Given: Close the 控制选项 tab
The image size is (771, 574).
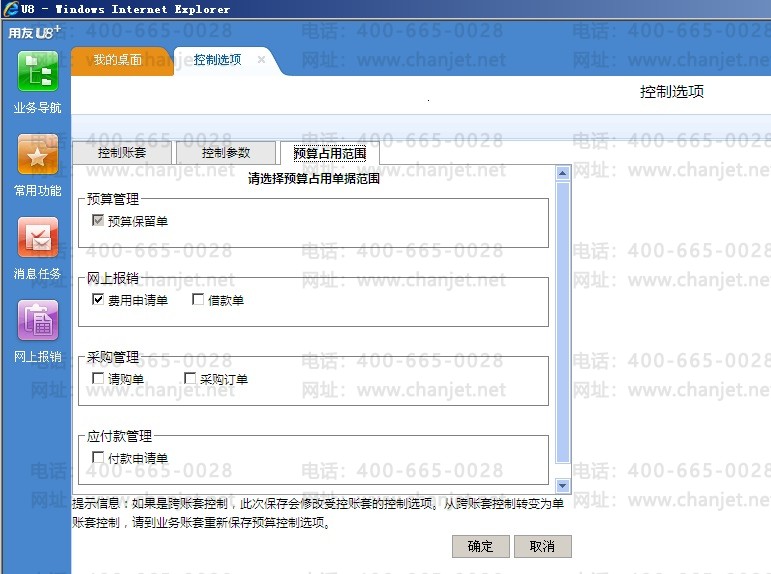Looking at the screenshot, I should [x=262, y=60].
